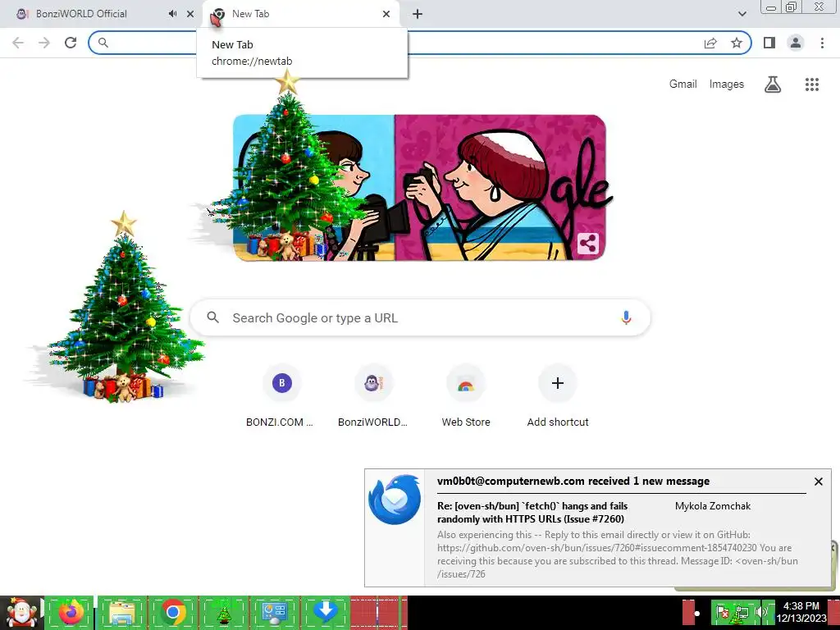
Task: Open Search Labs flask icon
Action: coord(773,84)
